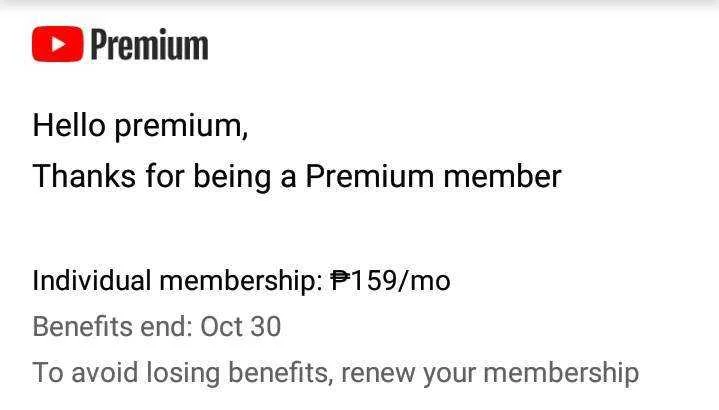Click the red YouTube play logo icon

[x=58, y=44]
